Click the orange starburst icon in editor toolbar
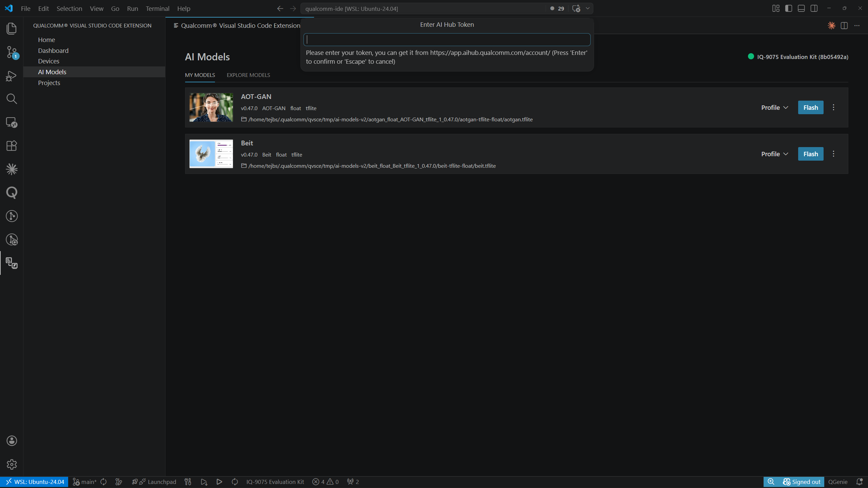 click(831, 25)
